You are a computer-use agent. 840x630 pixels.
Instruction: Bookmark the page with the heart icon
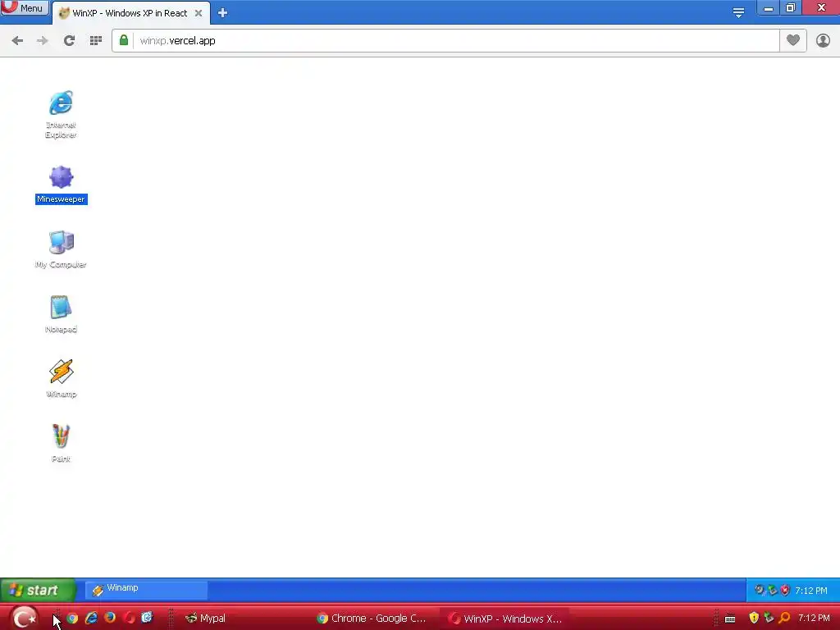[793, 41]
